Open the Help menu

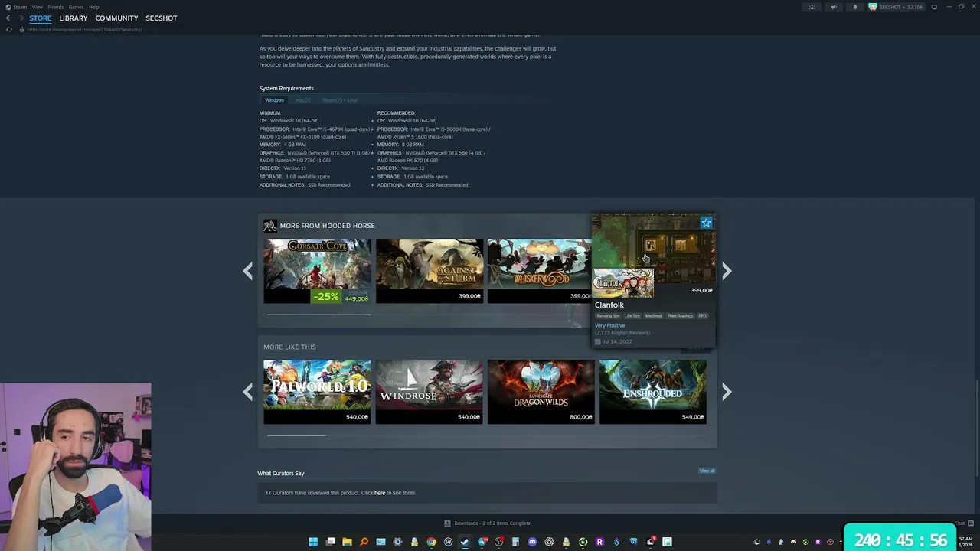(93, 7)
